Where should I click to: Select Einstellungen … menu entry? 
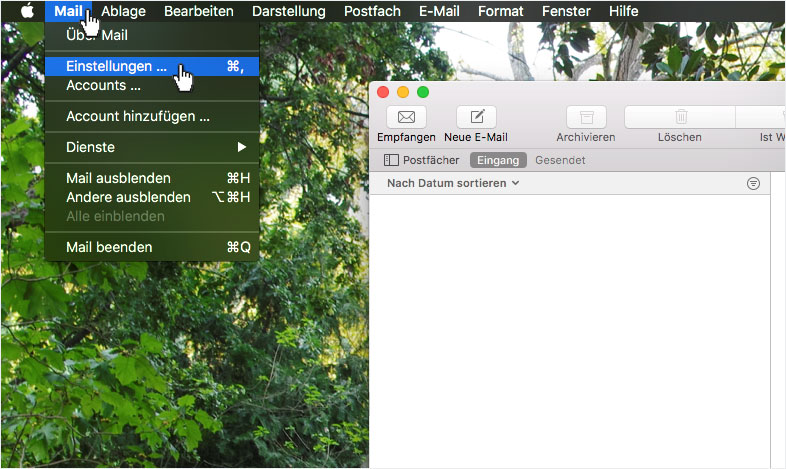(152, 66)
